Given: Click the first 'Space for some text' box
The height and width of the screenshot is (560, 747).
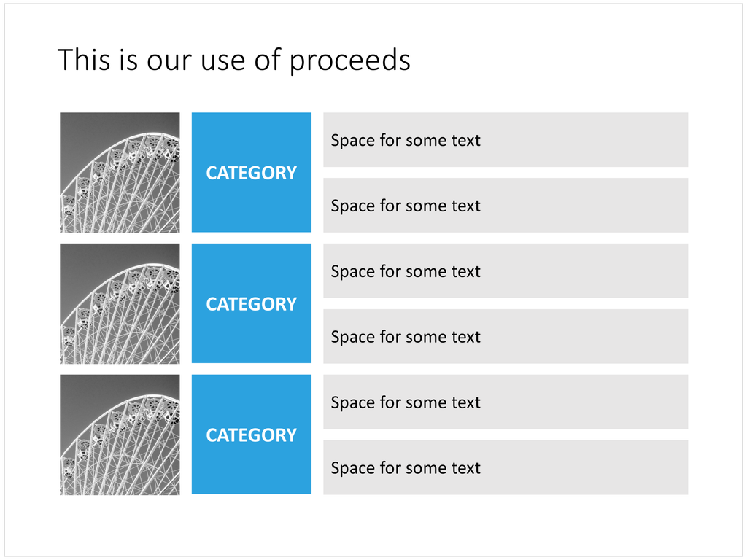Looking at the screenshot, I should tap(506, 140).
